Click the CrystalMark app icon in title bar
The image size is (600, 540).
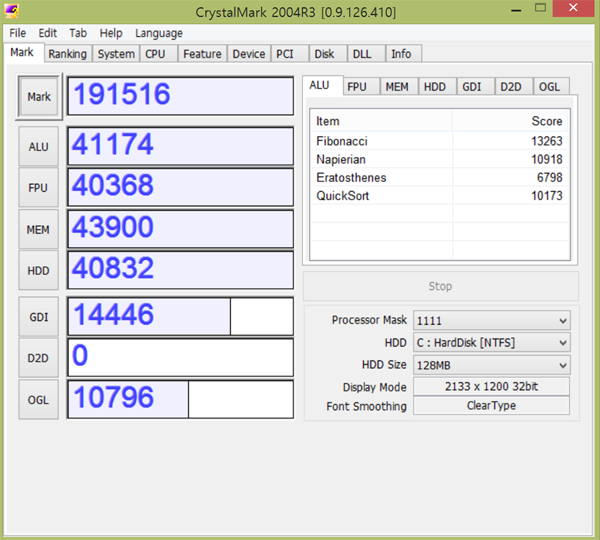(x=11, y=11)
